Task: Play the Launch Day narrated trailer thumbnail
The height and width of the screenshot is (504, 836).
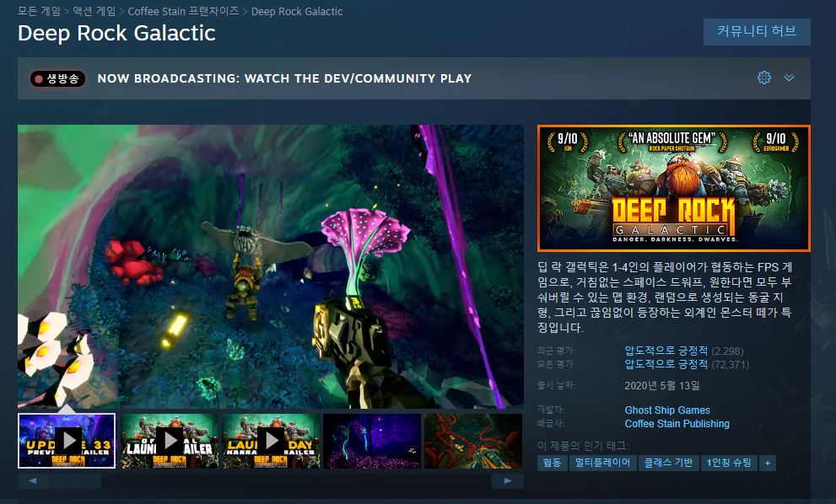Action: (x=271, y=440)
